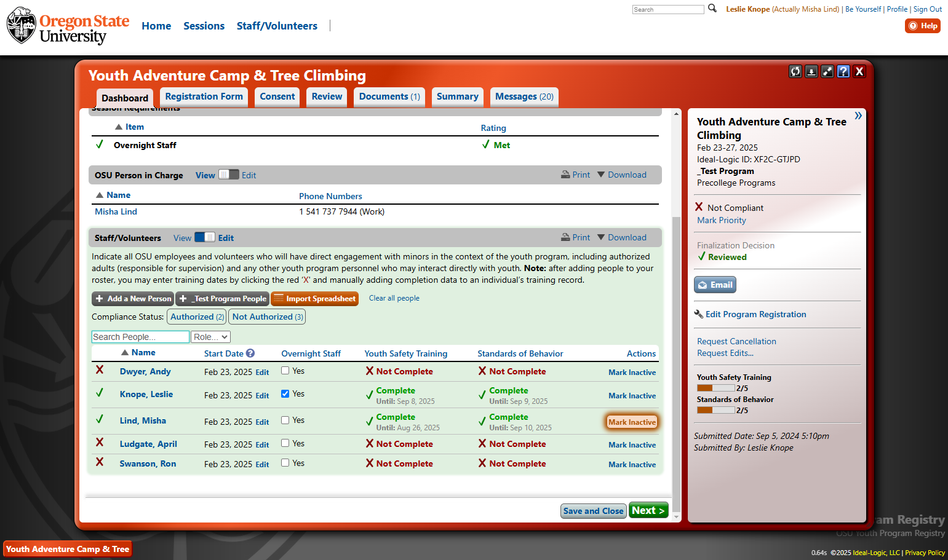Click the Search People input field

click(140, 337)
